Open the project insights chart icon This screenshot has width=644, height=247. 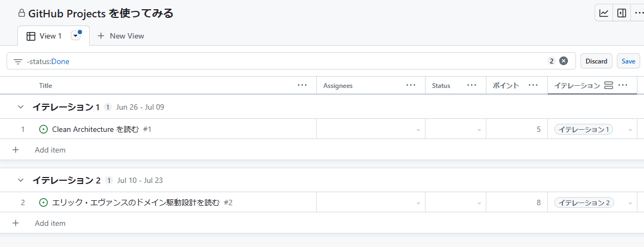pos(604,13)
